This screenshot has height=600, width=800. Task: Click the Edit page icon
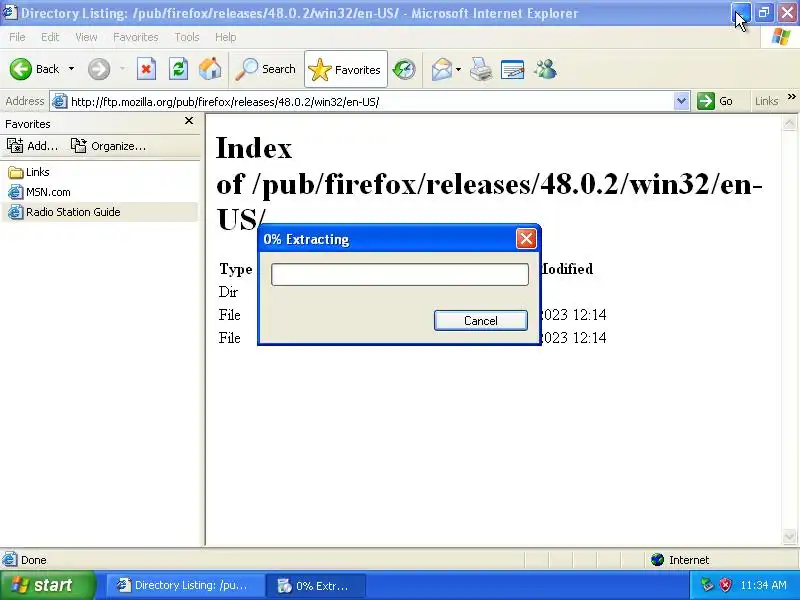(x=513, y=69)
